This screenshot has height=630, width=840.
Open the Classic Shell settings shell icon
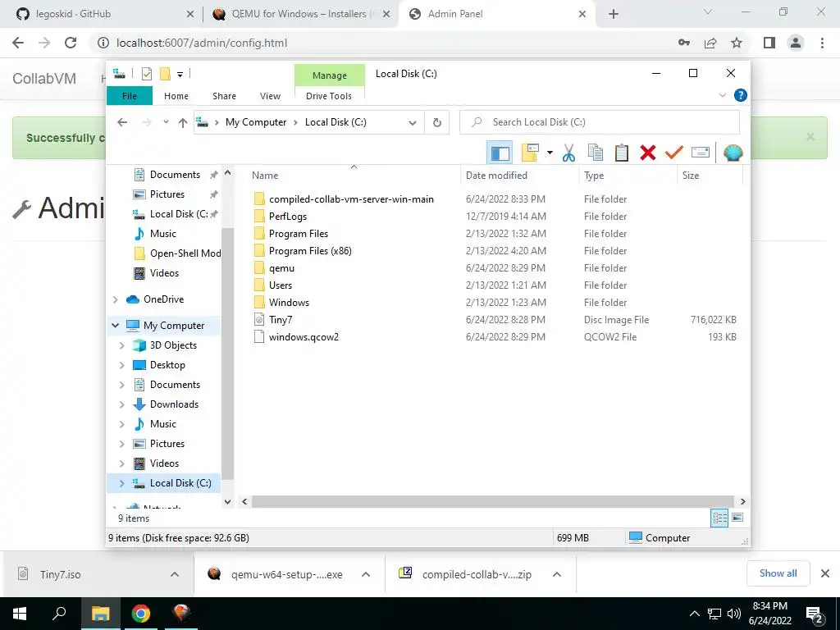[x=733, y=153]
